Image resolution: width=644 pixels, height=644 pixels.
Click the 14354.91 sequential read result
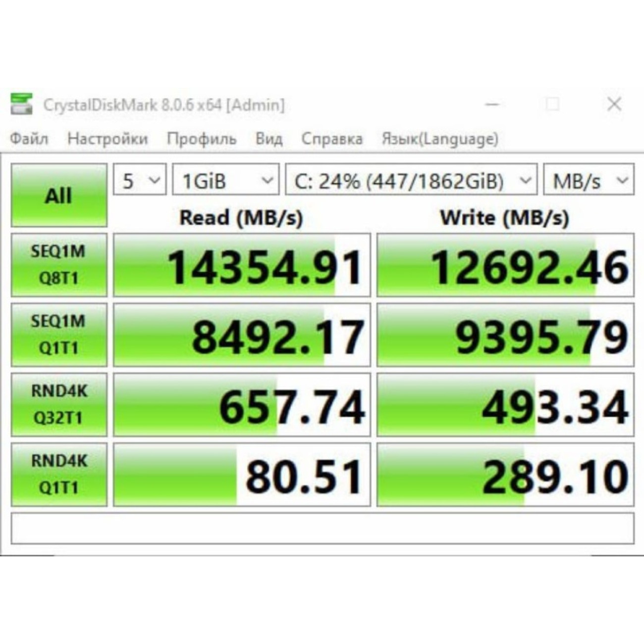click(242, 266)
